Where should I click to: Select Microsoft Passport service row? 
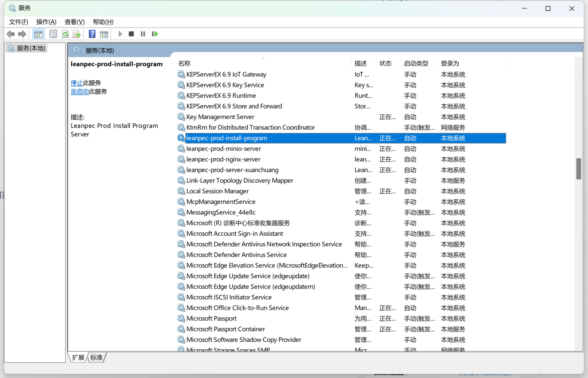(x=341, y=318)
